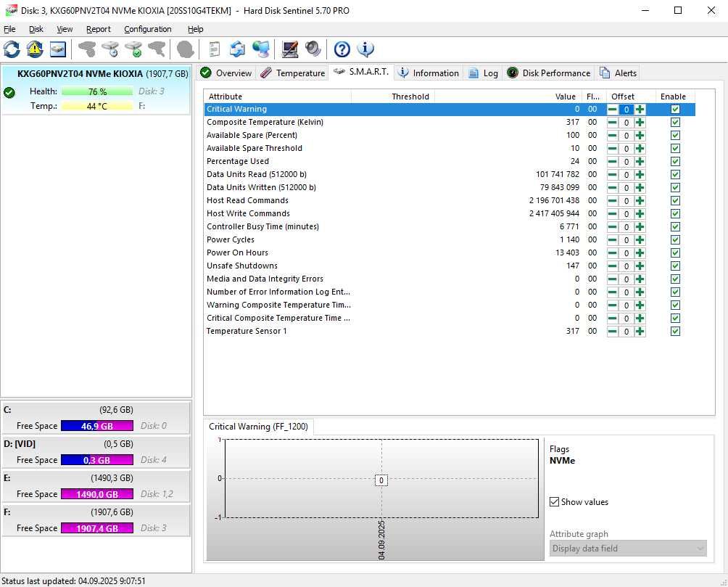
Task: Toggle Enable checkbox for Temperature Sensor 1
Action: (x=676, y=332)
